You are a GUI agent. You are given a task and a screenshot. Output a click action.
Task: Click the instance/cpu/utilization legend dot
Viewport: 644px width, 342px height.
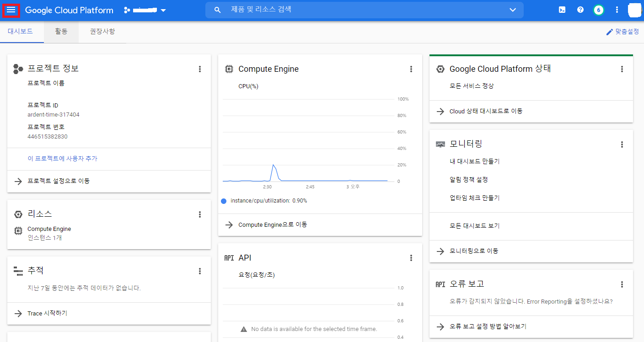(x=224, y=201)
